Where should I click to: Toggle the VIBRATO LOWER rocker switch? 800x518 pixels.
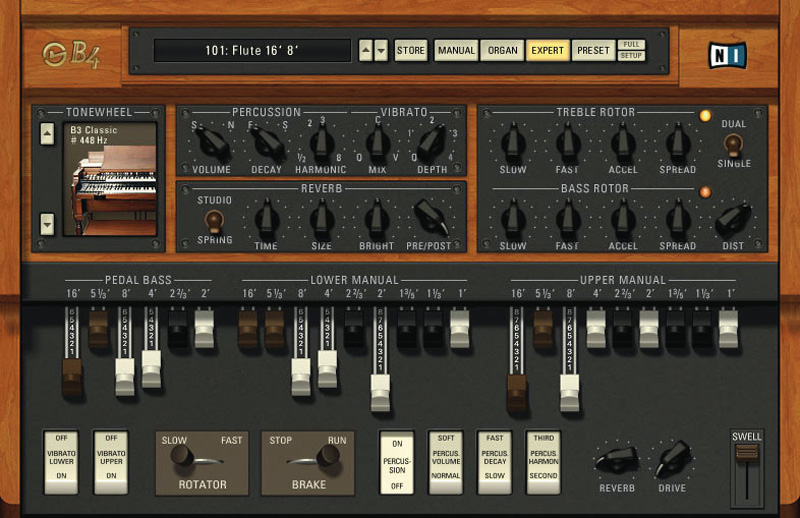pos(61,462)
